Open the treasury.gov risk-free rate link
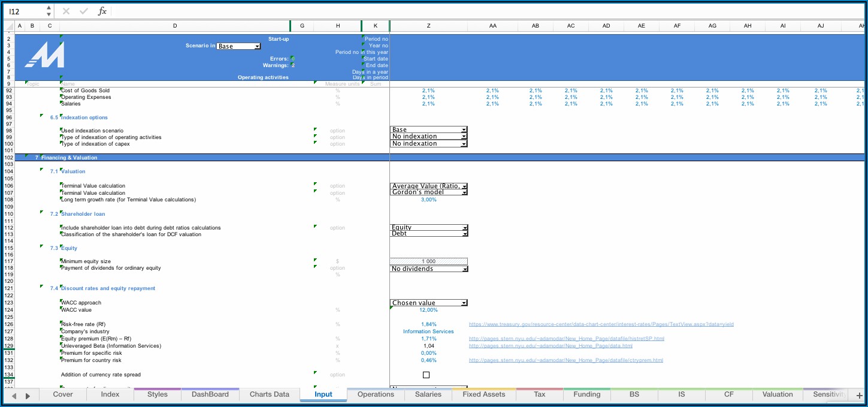 (x=601, y=324)
